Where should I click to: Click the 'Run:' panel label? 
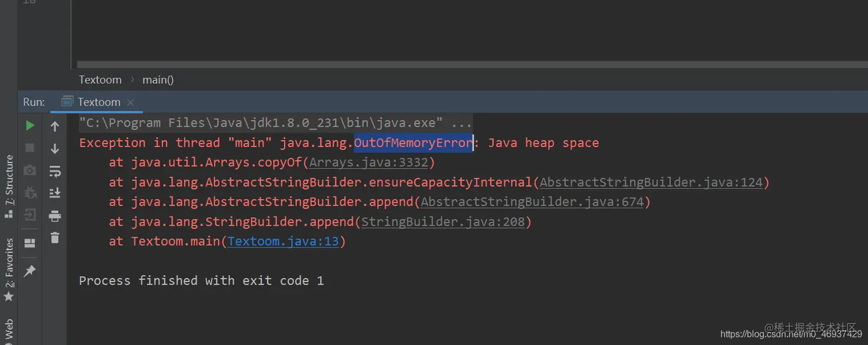(34, 102)
